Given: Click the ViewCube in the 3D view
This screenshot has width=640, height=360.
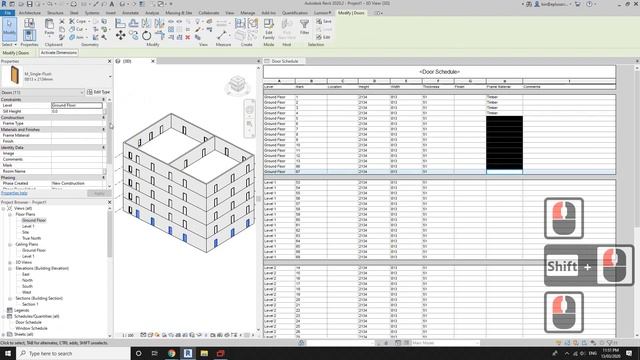Looking at the screenshot, I should point(237,84).
